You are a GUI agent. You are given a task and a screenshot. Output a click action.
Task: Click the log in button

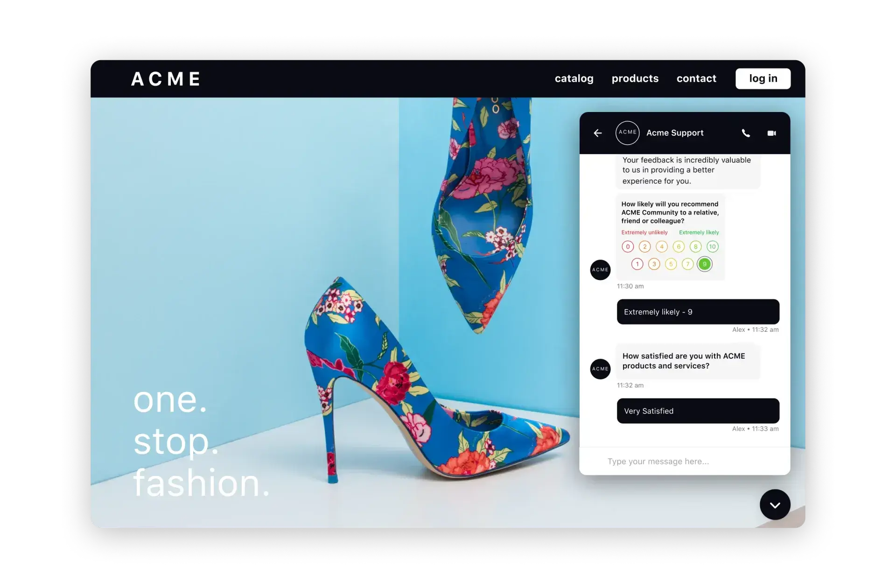click(763, 78)
